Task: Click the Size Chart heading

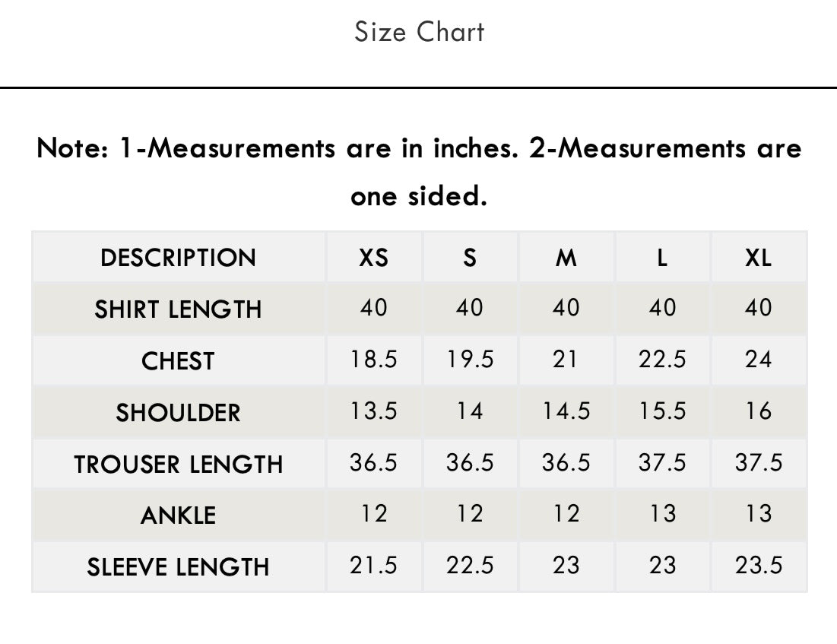Action: point(419,32)
